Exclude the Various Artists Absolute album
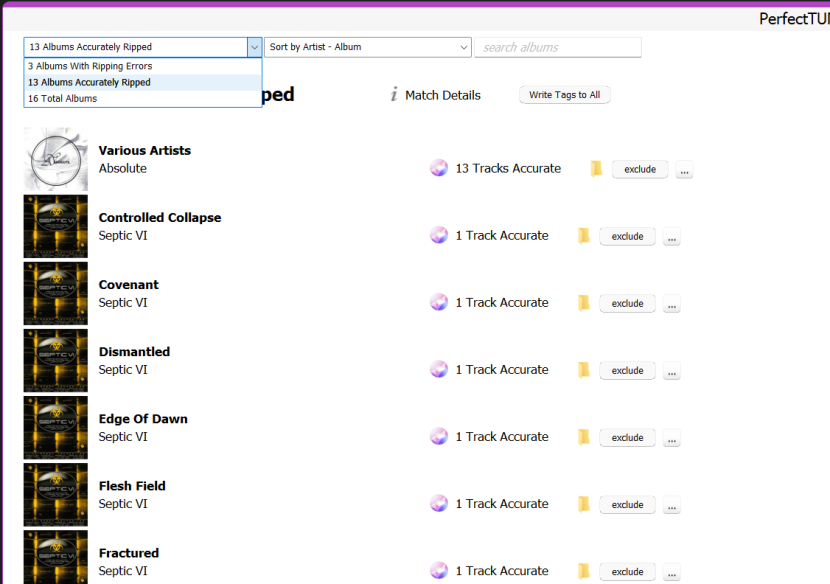Screen dimensions: 830x584 (x=640, y=169)
